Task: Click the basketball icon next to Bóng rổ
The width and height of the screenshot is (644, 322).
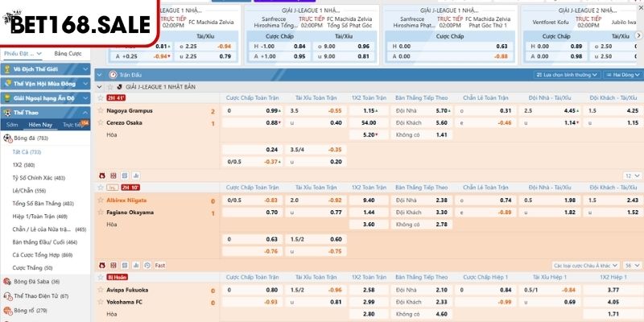Action: pos(7,310)
